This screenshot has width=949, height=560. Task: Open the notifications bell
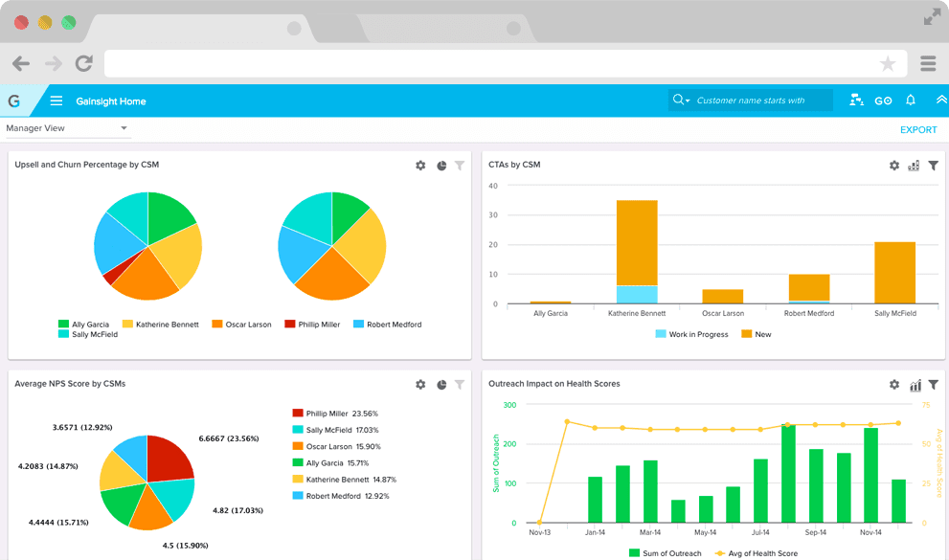coord(911,101)
